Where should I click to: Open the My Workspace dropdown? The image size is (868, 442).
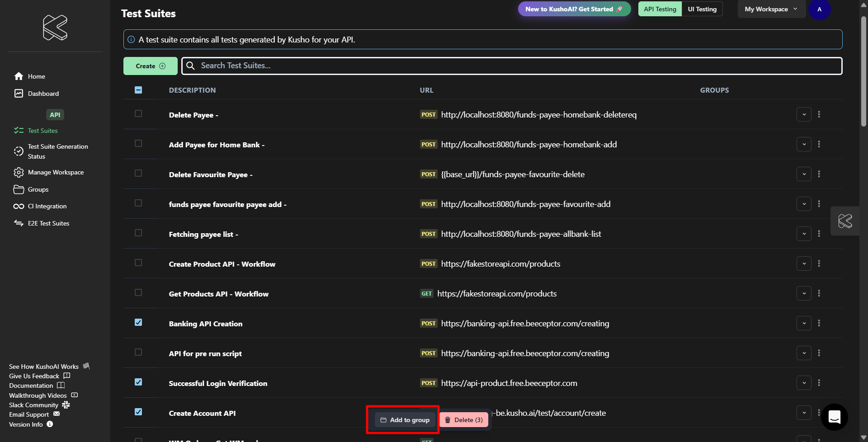click(x=771, y=9)
